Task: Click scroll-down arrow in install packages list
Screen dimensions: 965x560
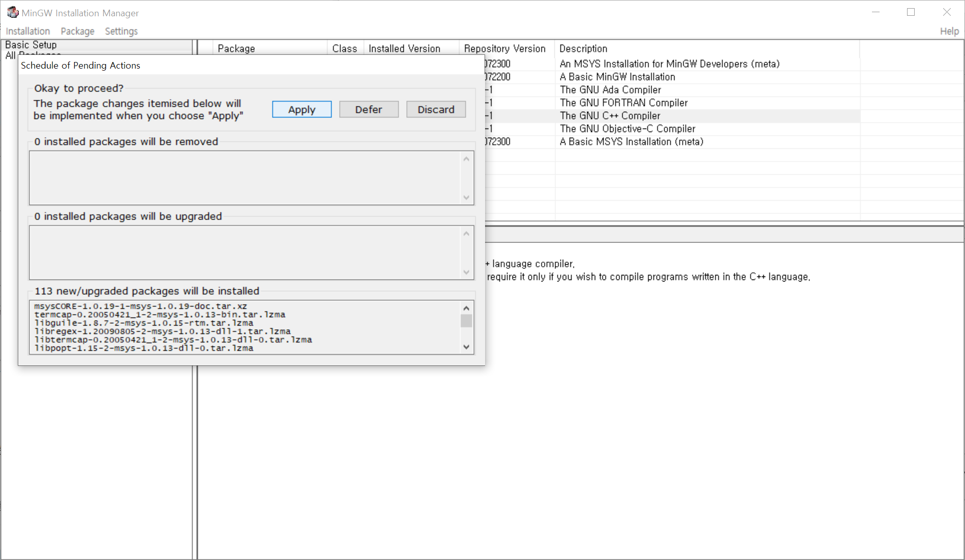Action: click(466, 347)
